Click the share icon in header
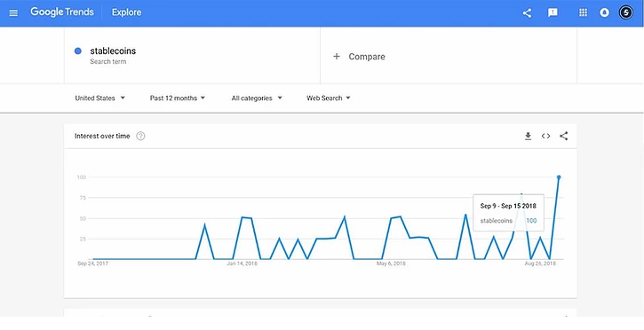 click(527, 12)
